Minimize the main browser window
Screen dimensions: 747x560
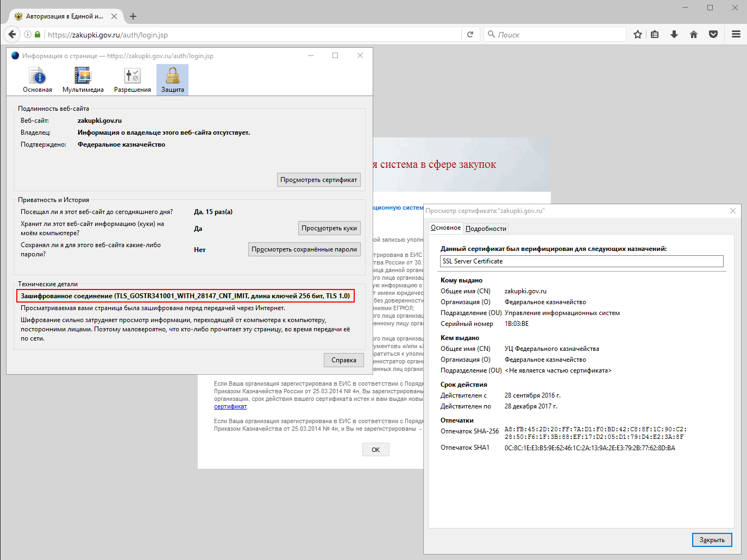coord(686,8)
